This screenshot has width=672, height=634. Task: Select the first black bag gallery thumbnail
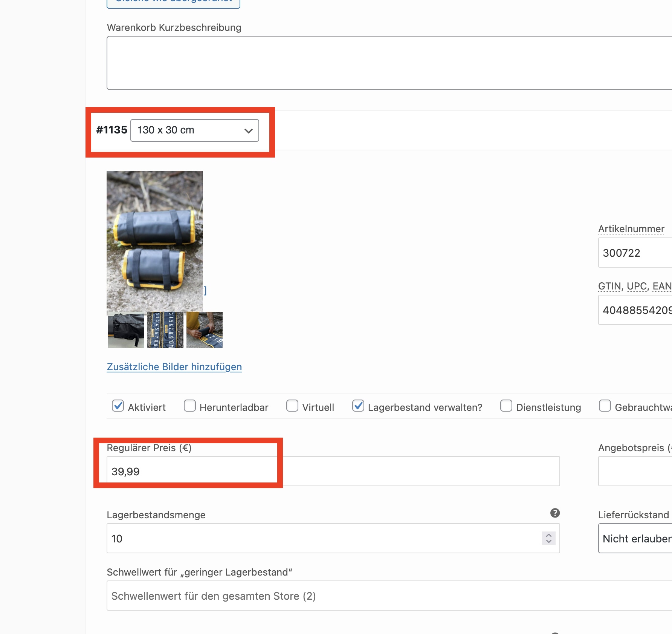[126, 330]
